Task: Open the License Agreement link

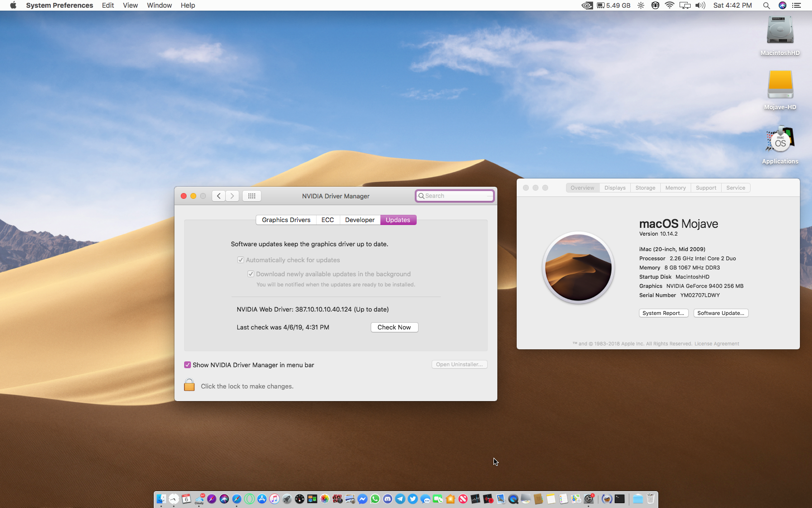Action: pos(717,344)
